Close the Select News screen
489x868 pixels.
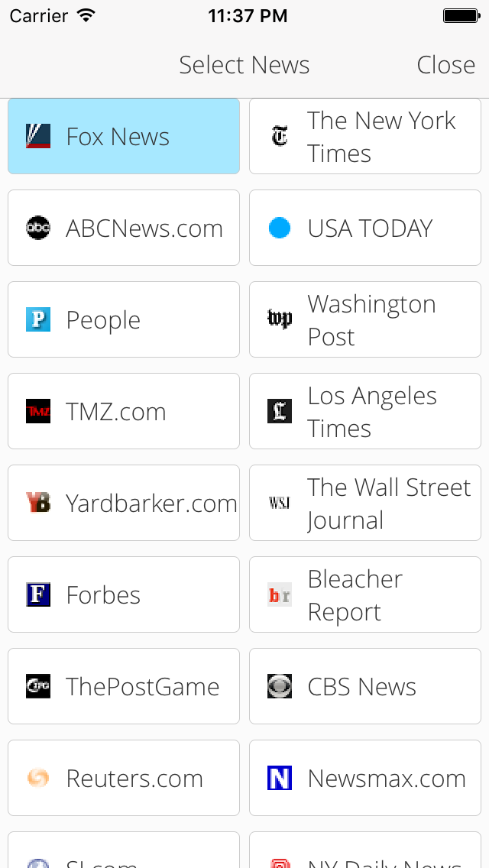[445, 65]
